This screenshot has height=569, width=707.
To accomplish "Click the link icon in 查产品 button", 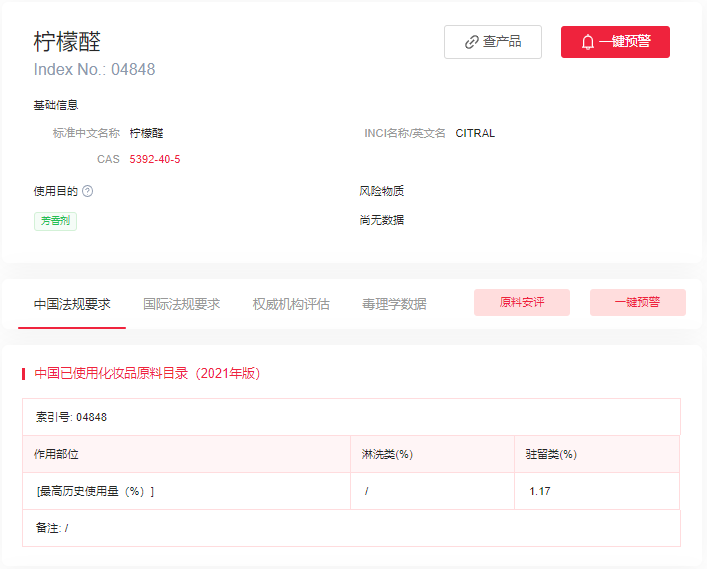I will coord(472,42).
